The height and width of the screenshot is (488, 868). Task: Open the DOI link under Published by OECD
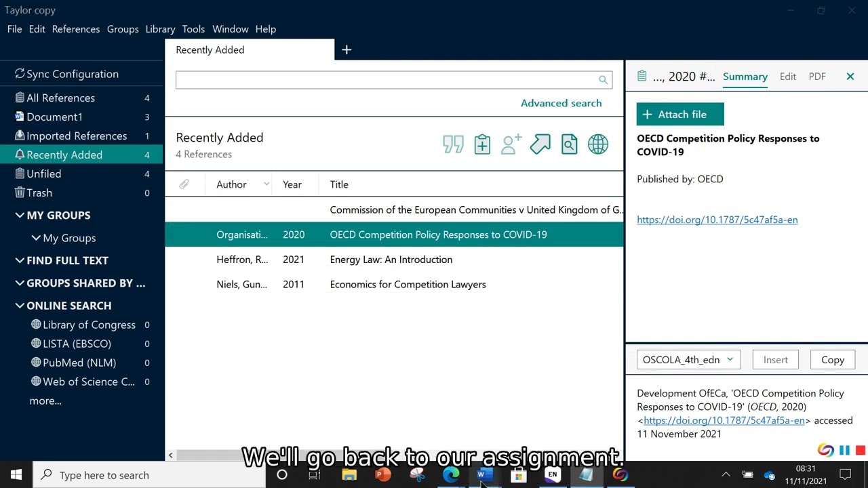[717, 220]
